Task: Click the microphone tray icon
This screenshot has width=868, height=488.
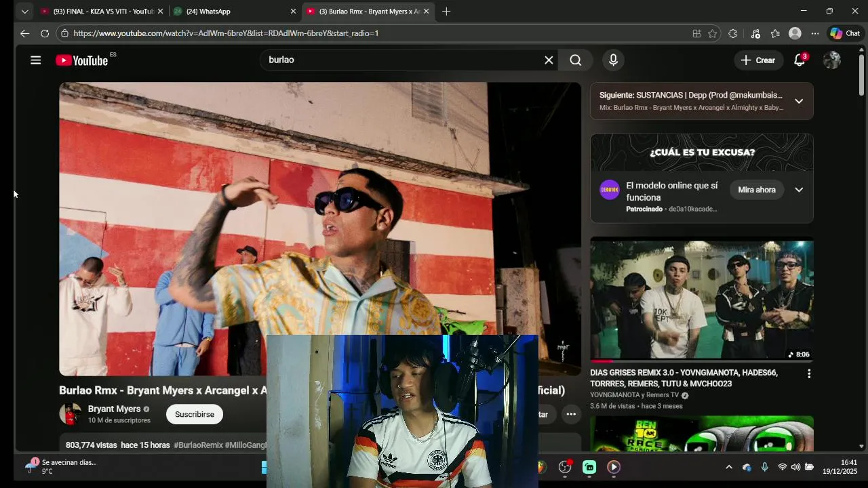Action: click(764, 467)
